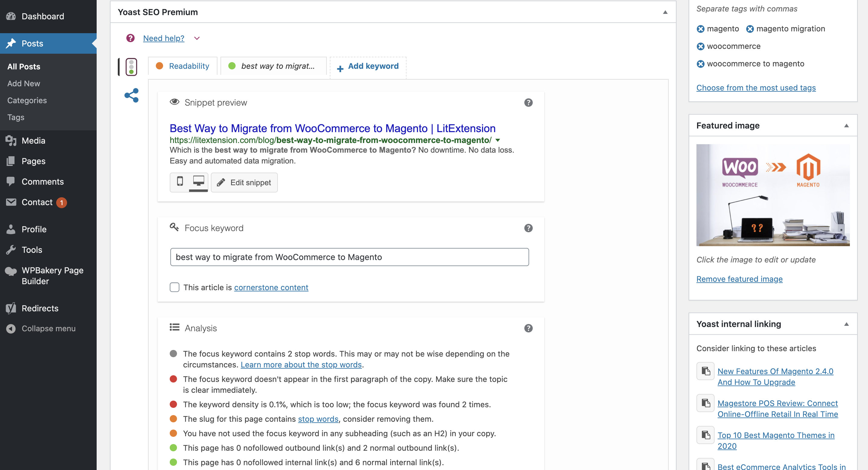The height and width of the screenshot is (470, 868).
Task: Open the traffic light content optimization tab
Action: (131, 67)
